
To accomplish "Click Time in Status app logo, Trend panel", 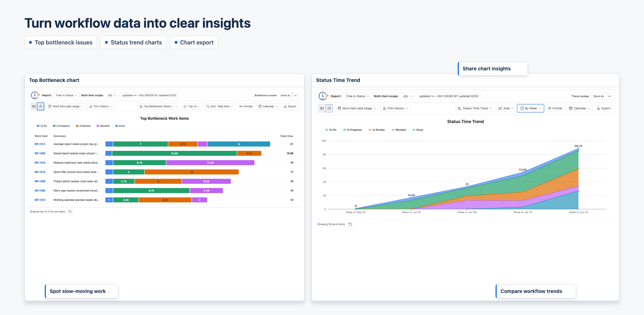I will click(x=323, y=96).
